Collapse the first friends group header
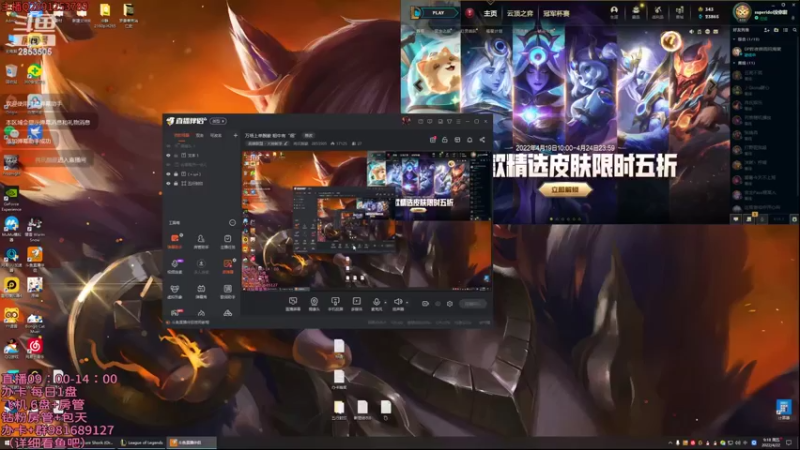 [x=747, y=39]
